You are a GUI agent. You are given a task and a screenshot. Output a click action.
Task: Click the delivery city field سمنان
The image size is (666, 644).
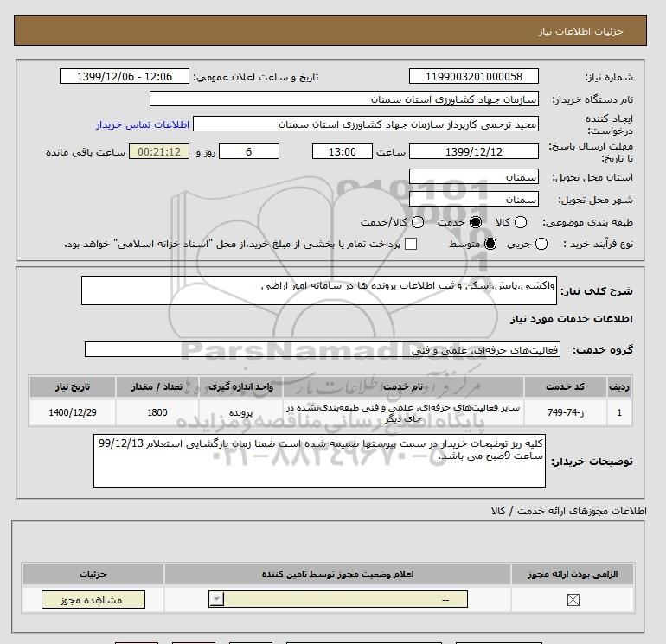(x=474, y=199)
